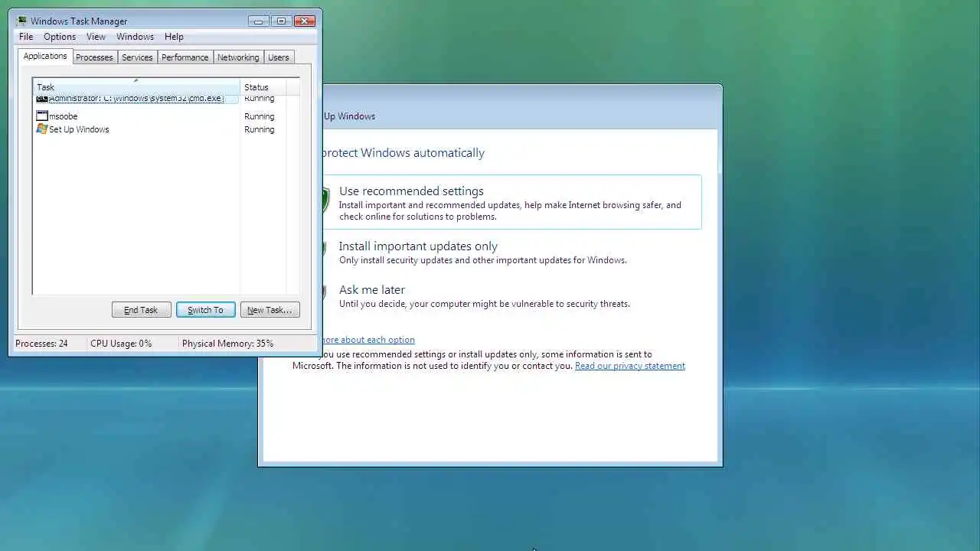This screenshot has height=551, width=980.
Task: Click the New Task... button
Action: pyautogui.click(x=269, y=310)
